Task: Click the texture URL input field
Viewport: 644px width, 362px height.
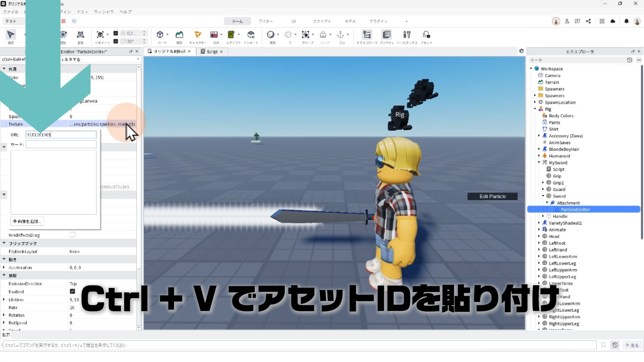Action: pyautogui.click(x=61, y=135)
